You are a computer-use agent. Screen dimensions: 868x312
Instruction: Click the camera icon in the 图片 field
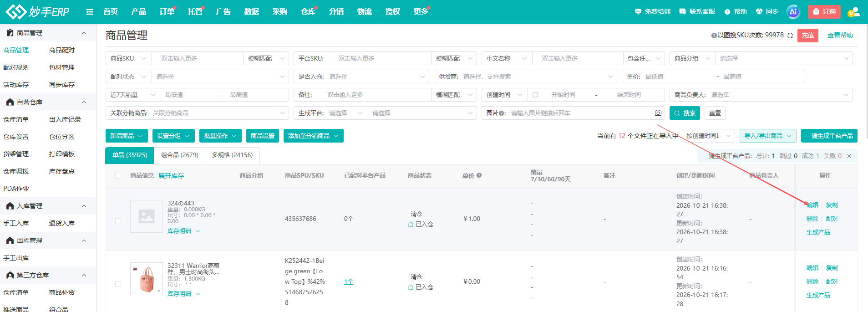(658, 113)
